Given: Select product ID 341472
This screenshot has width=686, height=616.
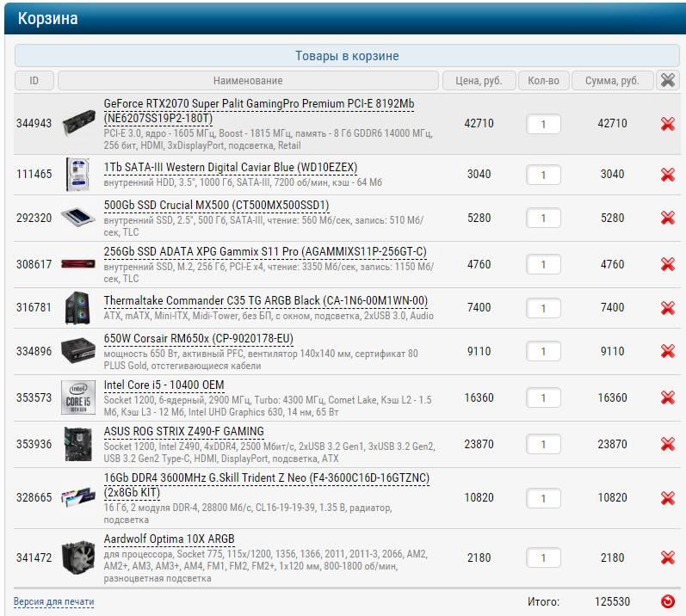Looking at the screenshot, I should (34, 557).
